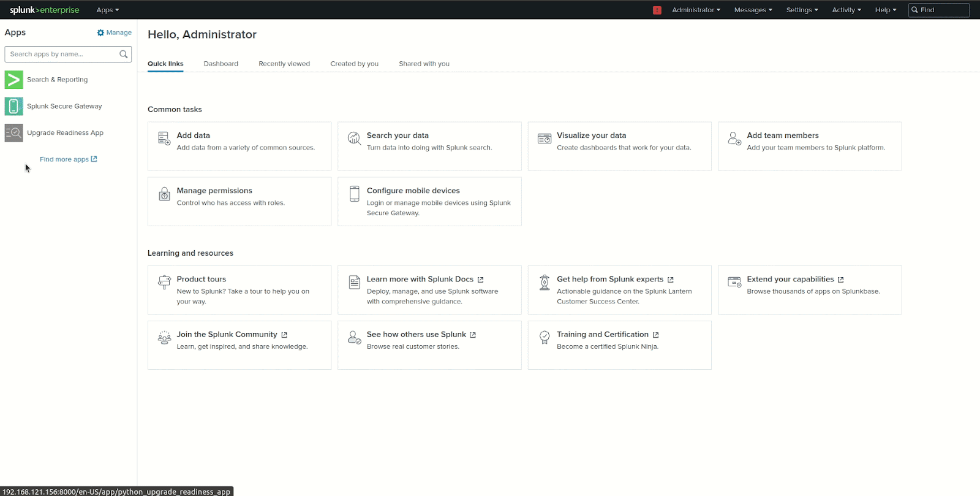Click the gear icon next to Manage
The width and height of the screenshot is (980, 496).
point(100,32)
